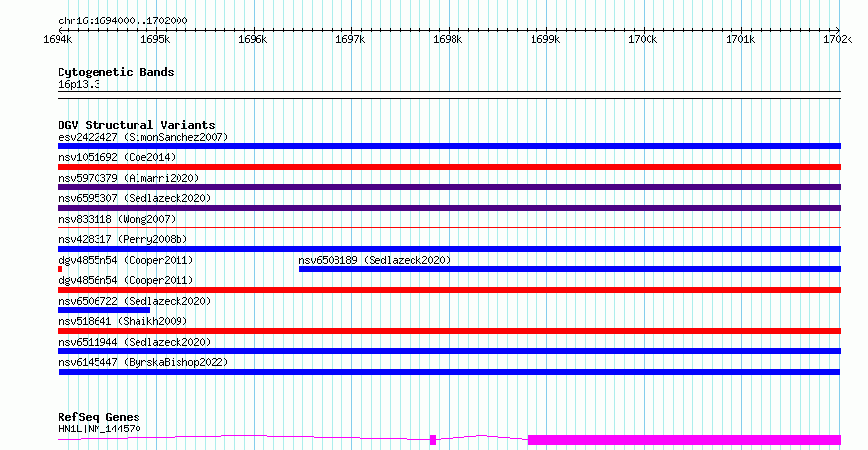The height and width of the screenshot is (450, 868).
Task: Click the thin red nsv833118 variant line
Action: tap(449, 227)
